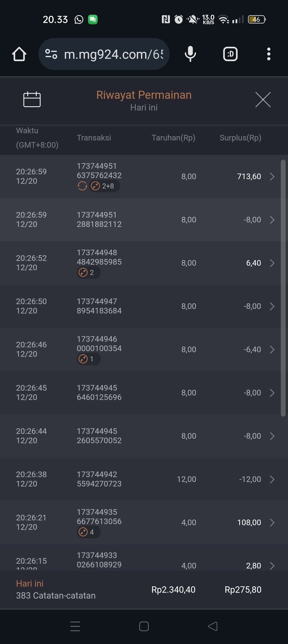This screenshot has width=288, height=644.
Task: Tap the browser home icon
Action: [x=19, y=54]
